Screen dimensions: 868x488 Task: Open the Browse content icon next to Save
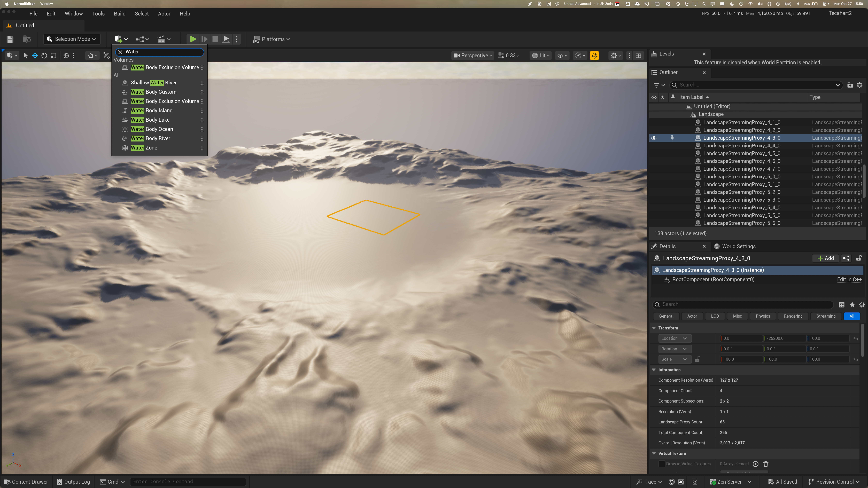pyautogui.click(x=27, y=39)
